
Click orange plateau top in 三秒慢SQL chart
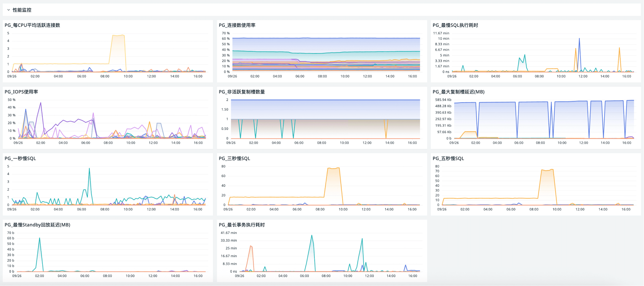[334, 168]
